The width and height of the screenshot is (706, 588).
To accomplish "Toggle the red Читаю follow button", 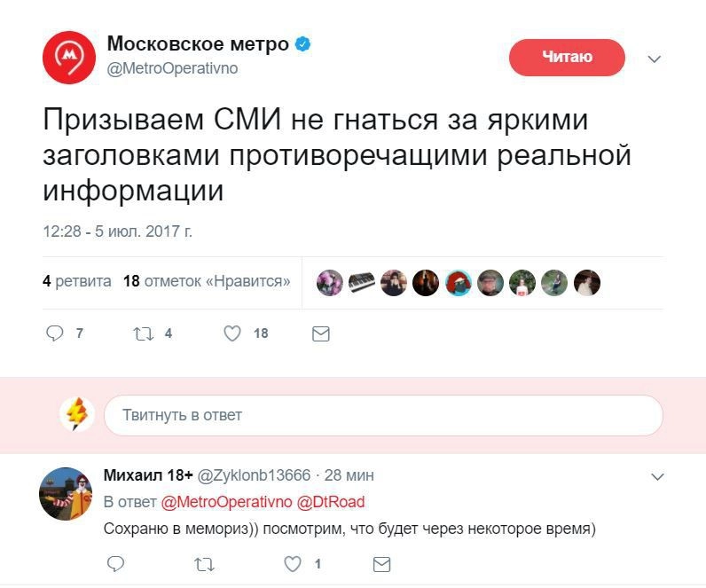I will [567, 58].
